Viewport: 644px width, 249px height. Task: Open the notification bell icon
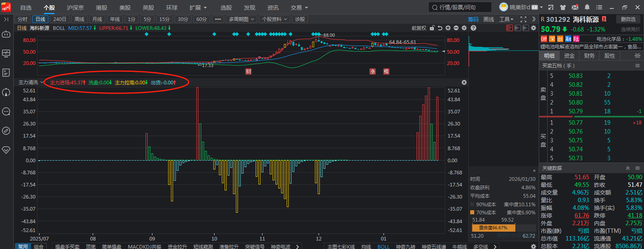[587, 7]
